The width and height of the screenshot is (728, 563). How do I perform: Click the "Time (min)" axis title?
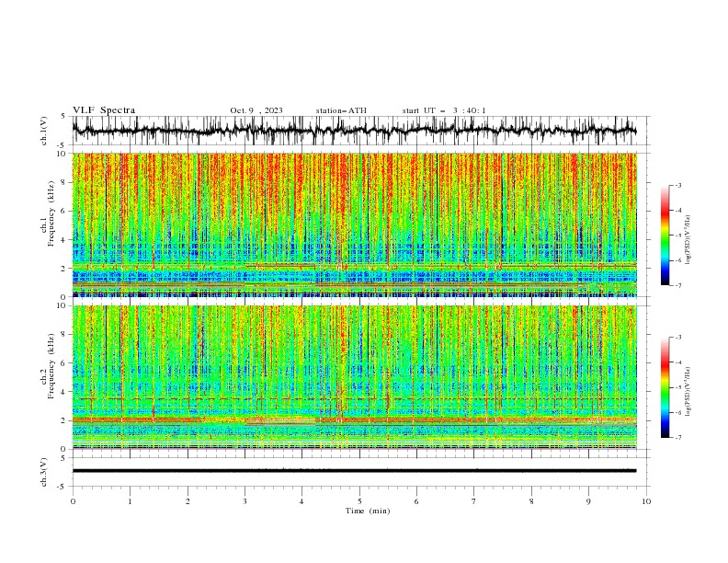pos(368,511)
